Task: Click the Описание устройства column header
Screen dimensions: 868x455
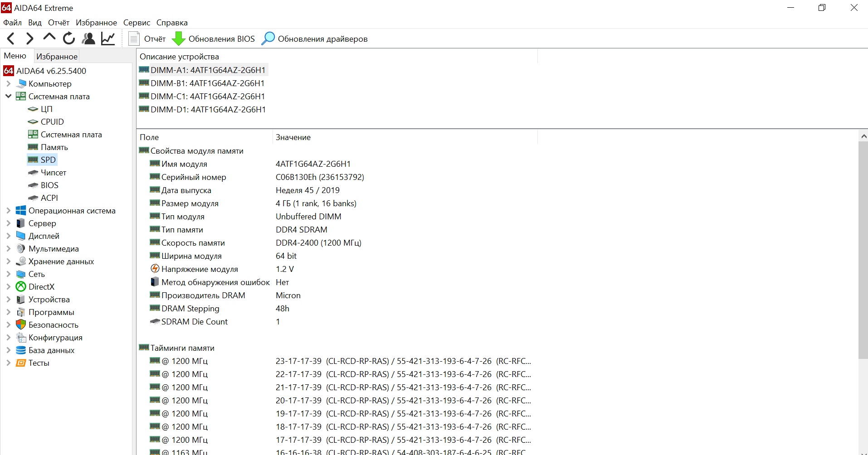Action: (337, 57)
